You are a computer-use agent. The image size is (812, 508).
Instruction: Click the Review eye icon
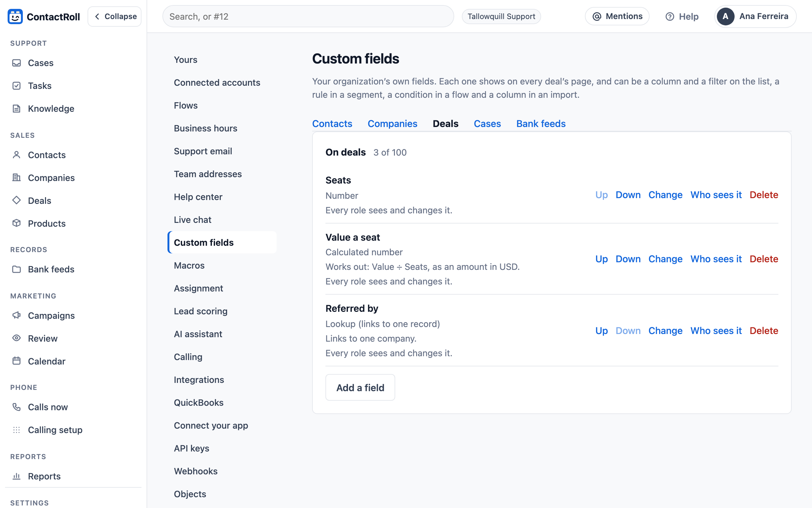tap(16, 338)
